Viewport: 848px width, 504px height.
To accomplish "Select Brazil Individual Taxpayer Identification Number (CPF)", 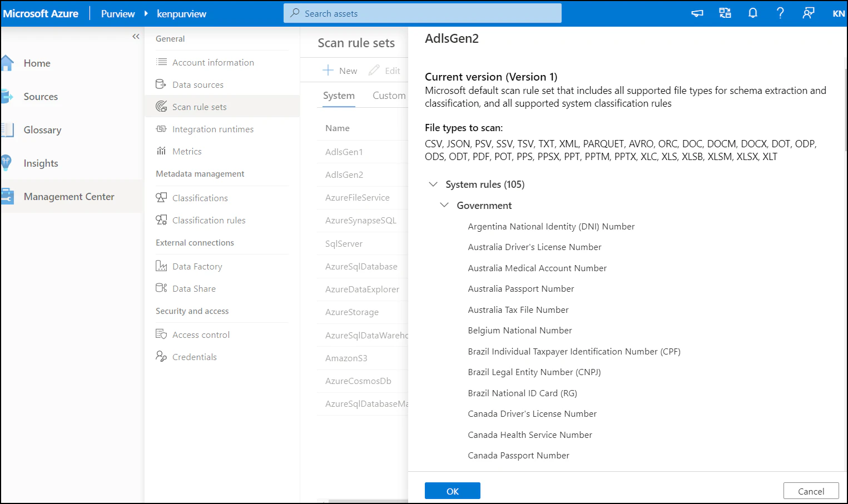I will tap(574, 351).
